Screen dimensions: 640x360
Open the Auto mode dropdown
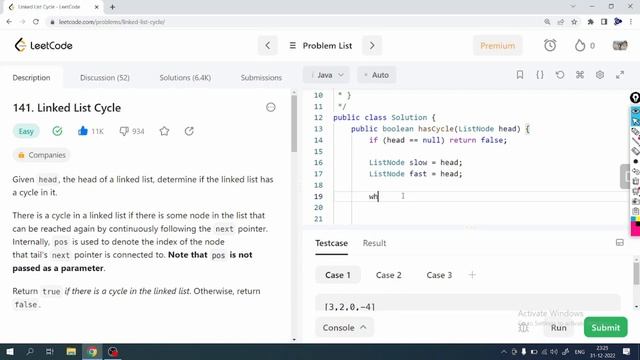pyautogui.click(x=377, y=75)
